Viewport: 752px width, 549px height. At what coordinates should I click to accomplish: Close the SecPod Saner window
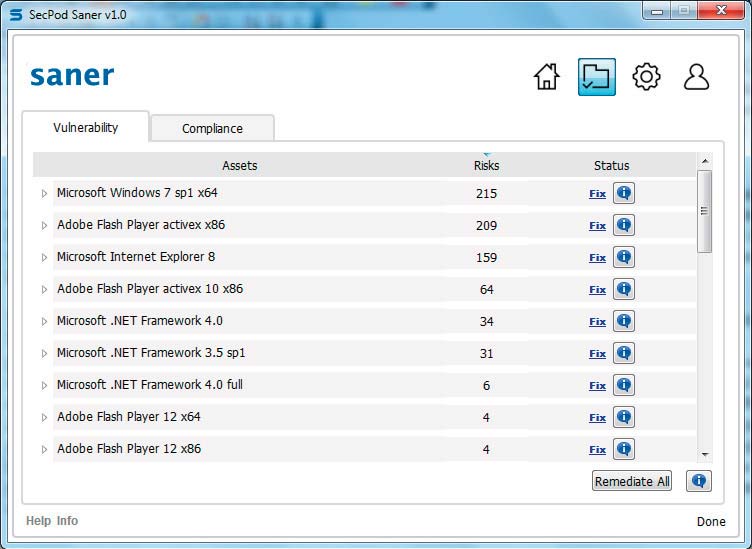721,11
